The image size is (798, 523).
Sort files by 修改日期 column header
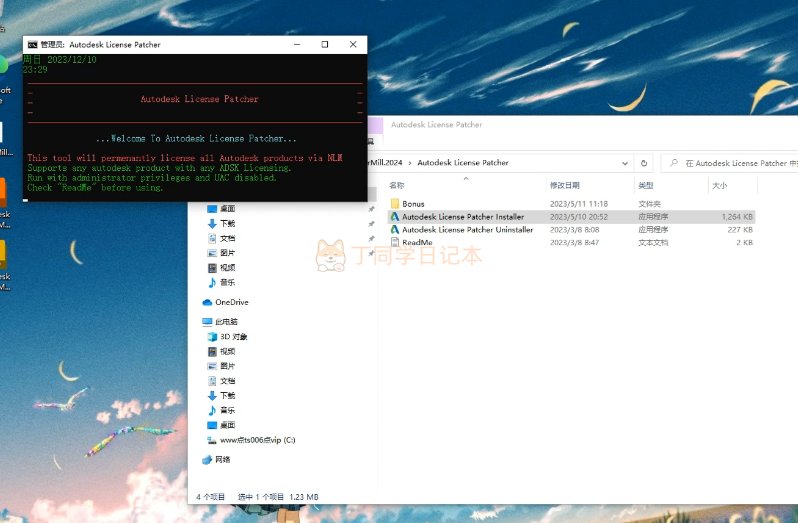pyautogui.click(x=564, y=185)
